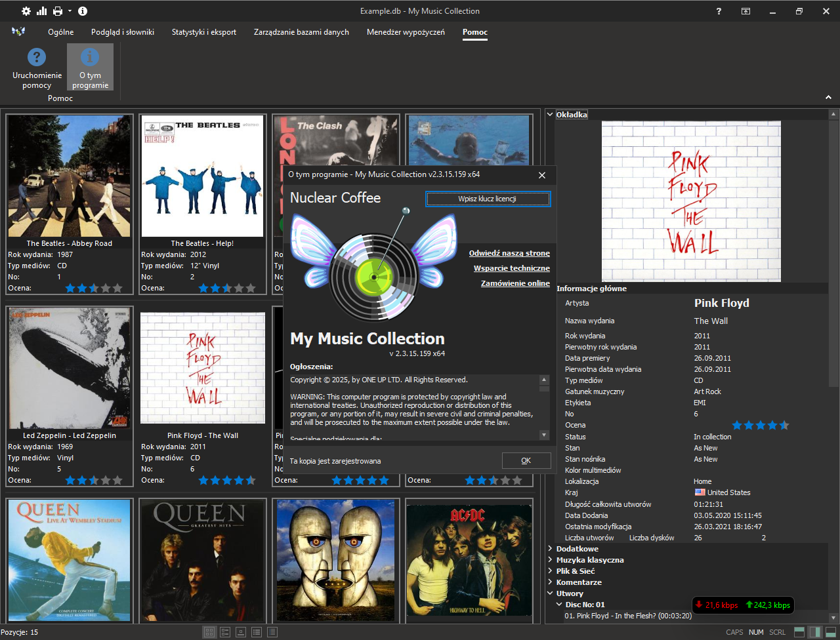The height and width of the screenshot is (640, 840).
Task: Select AC/DC Highway to Hell cover
Action: coord(467,561)
